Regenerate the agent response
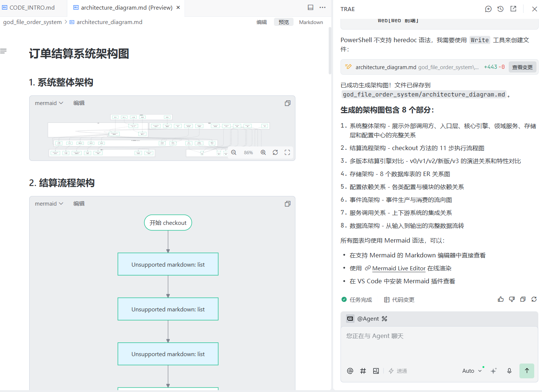This screenshot has width=542, height=392. pyautogui.click(x=534, y=299)
